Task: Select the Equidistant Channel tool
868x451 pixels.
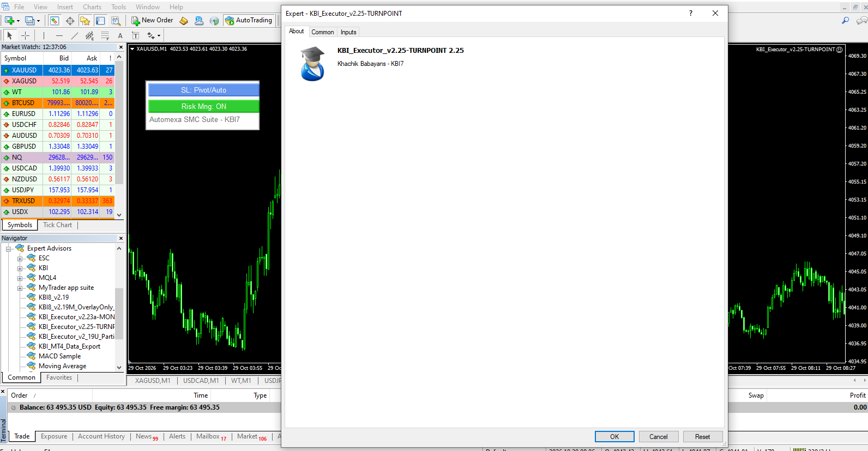Action: pos(90,35)
